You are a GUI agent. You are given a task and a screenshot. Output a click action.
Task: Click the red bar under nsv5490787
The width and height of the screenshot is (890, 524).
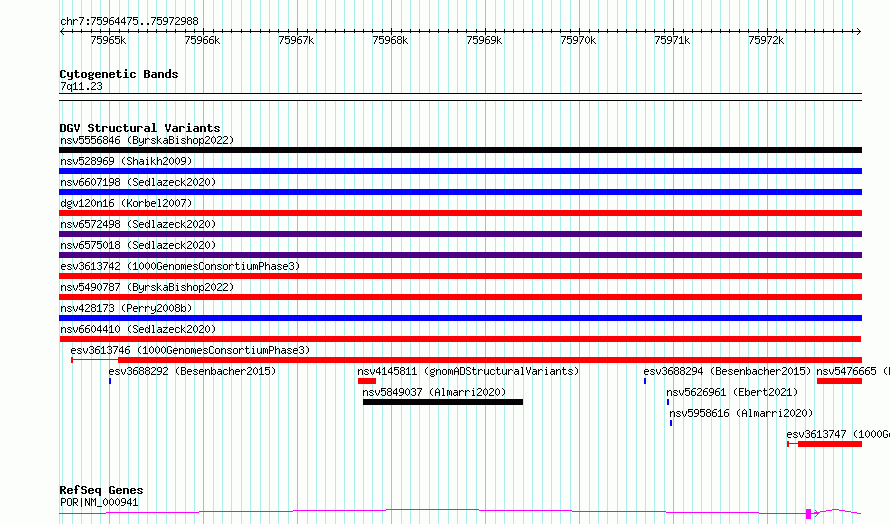[460, 297]
